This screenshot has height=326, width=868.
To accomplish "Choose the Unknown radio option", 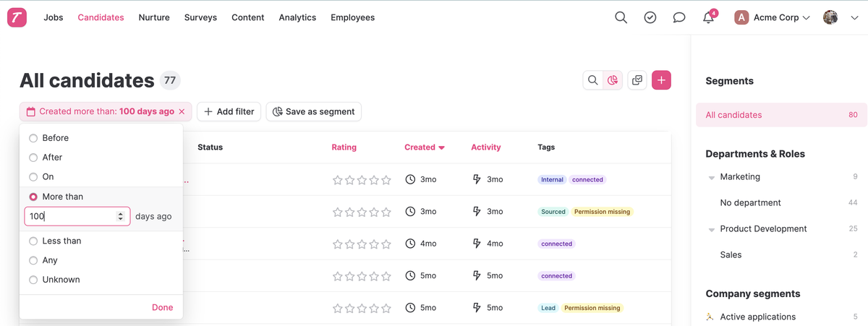I will (x=33, y=280).
